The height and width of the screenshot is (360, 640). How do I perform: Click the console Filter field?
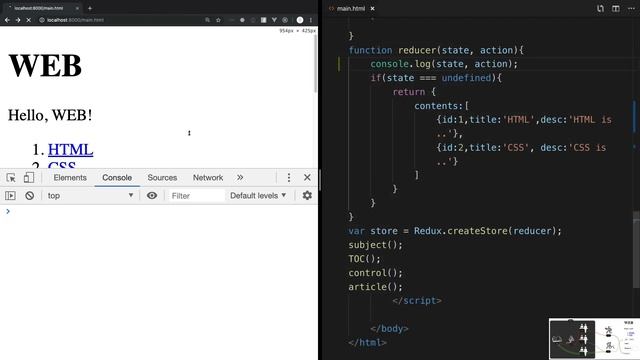pyautogui.click(x=196, y=196)
